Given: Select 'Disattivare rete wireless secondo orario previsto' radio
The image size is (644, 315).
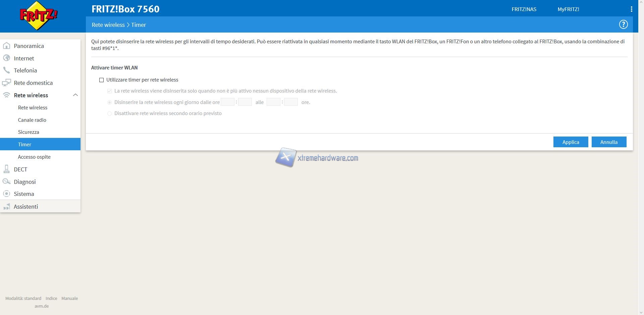Looking at the screenshot, I should coord(109,113).
